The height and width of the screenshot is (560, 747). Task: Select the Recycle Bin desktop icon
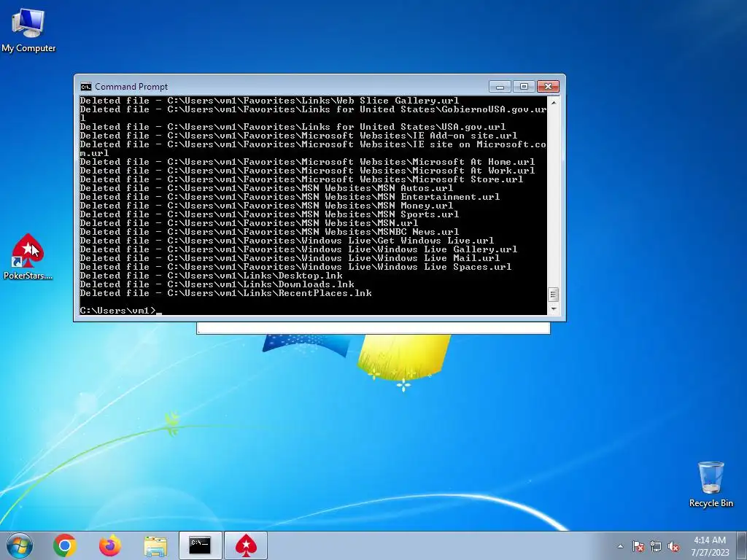tap(711, 484)
